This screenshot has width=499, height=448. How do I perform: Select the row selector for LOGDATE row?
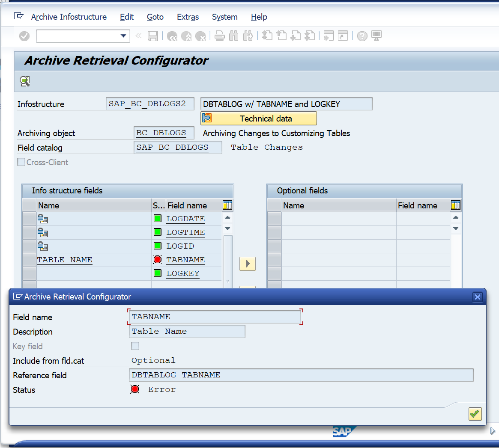coord(29,219)
